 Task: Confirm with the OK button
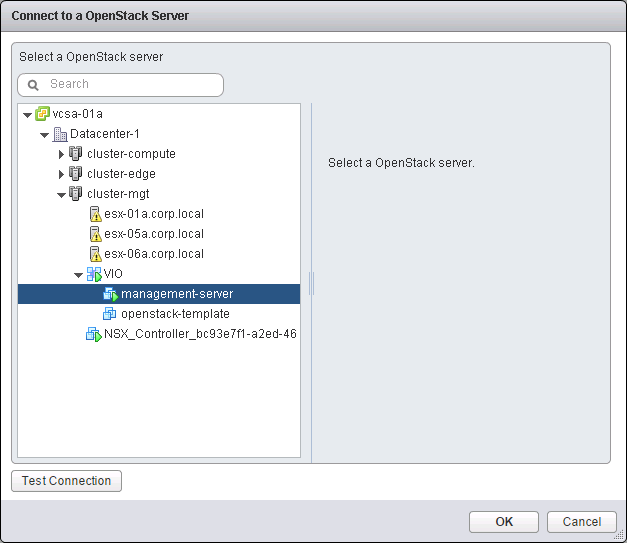504,521
